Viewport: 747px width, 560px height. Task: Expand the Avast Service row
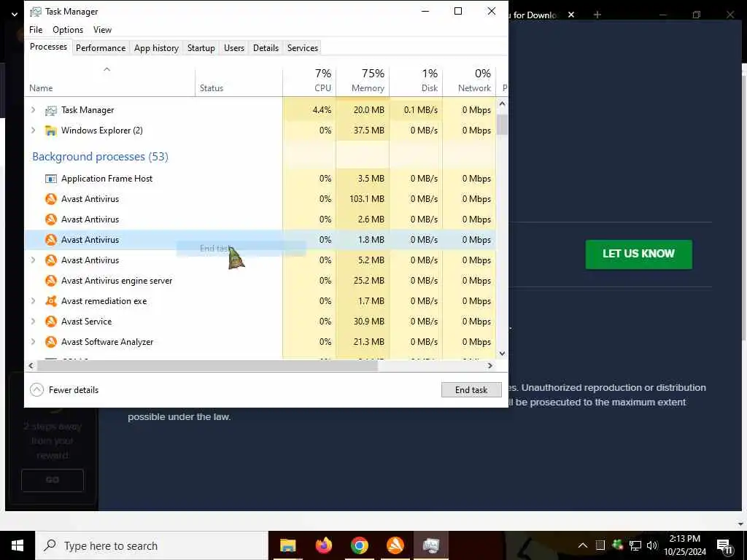point(33,322)
